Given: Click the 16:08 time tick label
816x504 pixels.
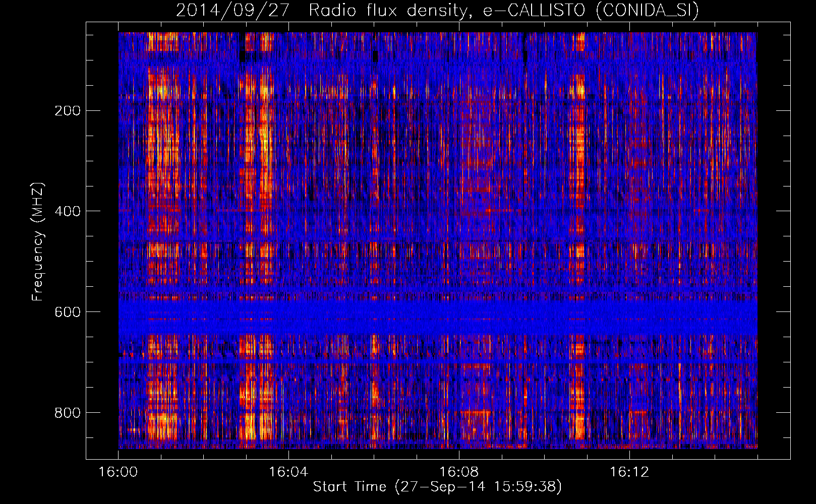Looking at the screenshot, I should coord(459,472).
